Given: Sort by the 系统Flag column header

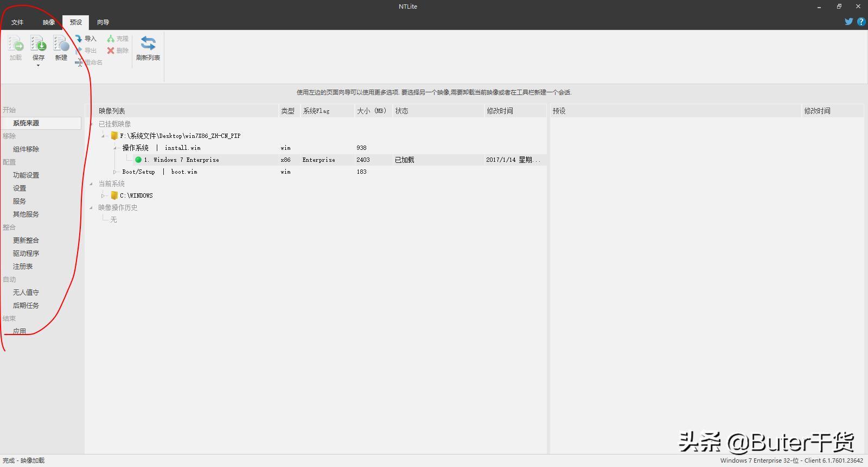Looking at the screenshot, I should click(327, 111).
